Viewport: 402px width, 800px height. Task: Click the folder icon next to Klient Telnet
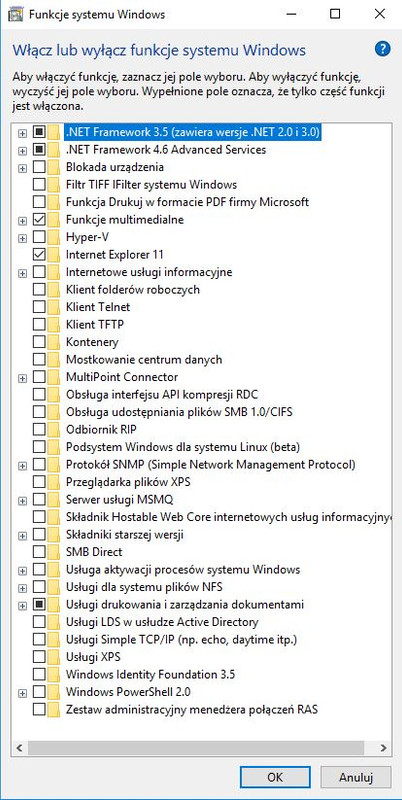[54, 307]
